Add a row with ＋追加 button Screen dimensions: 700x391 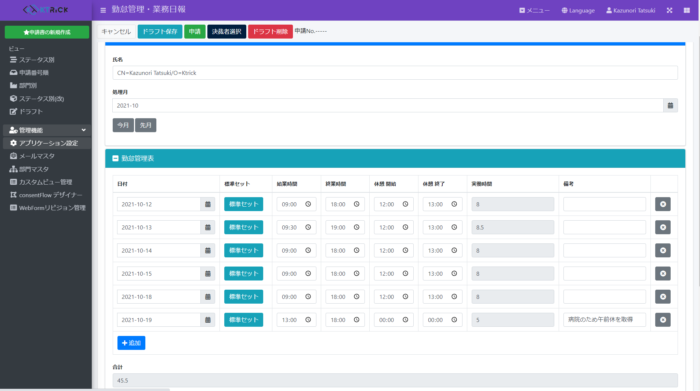click(131, 343)
